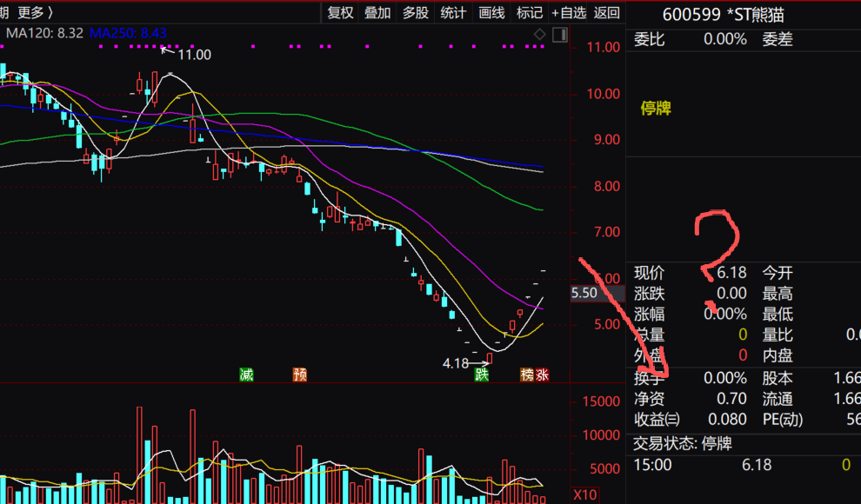Expand the 更多 periods menu
The image size is (861, 504).
(35, 12)
